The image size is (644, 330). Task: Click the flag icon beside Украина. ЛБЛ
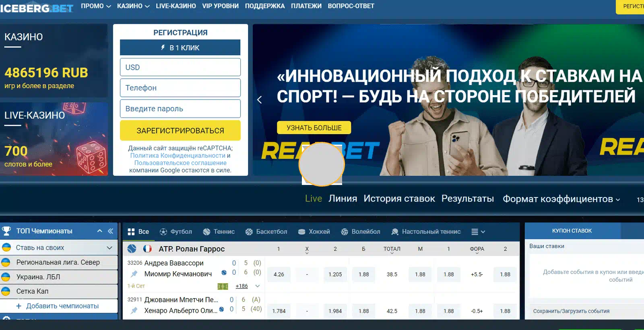point(6,277)
